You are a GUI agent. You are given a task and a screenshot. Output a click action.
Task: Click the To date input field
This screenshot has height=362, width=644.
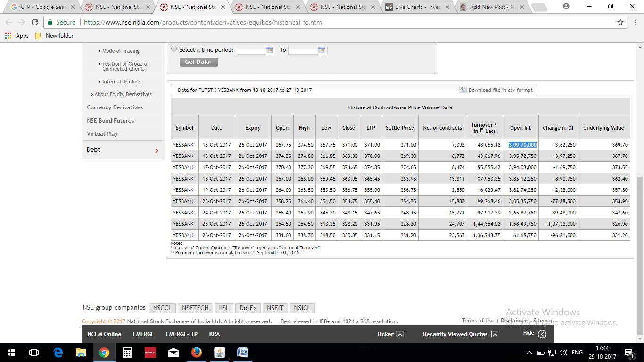pyautogui.click(x=303, y=50)
